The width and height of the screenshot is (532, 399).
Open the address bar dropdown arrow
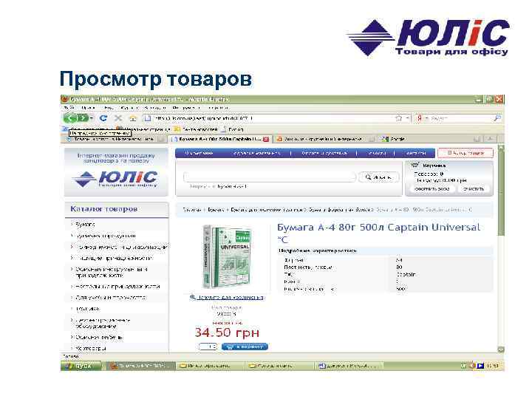point(408,118)
